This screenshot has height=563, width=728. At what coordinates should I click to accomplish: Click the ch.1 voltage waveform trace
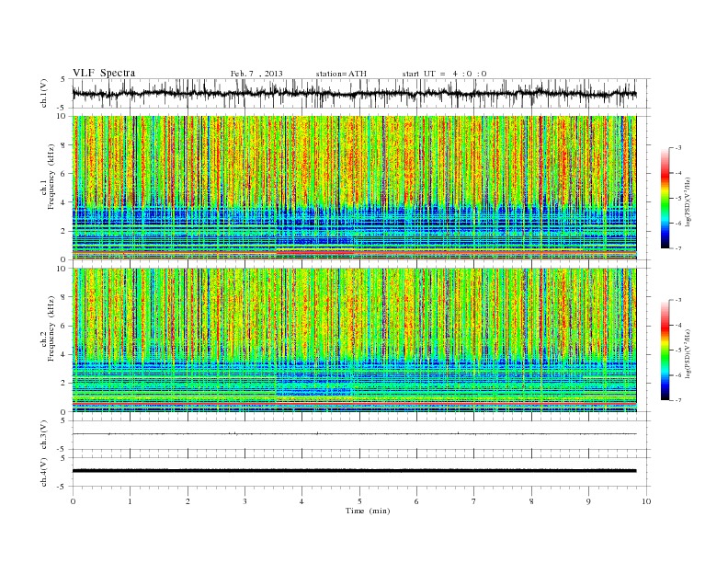(x=354, y=93)
